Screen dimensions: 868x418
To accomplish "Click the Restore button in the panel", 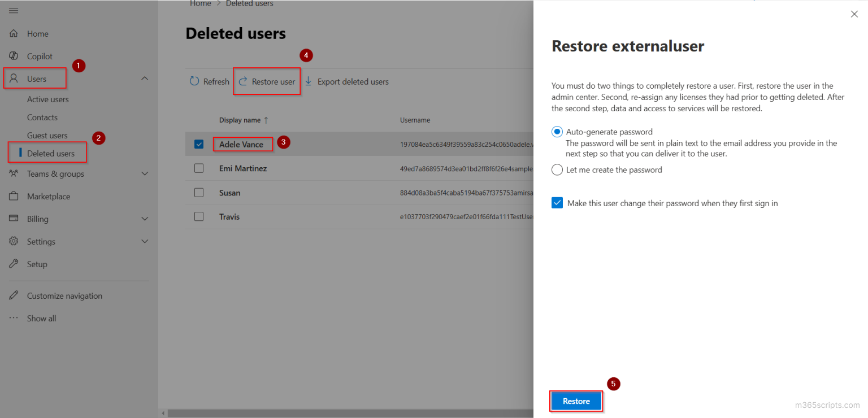I will coord(576,401).
